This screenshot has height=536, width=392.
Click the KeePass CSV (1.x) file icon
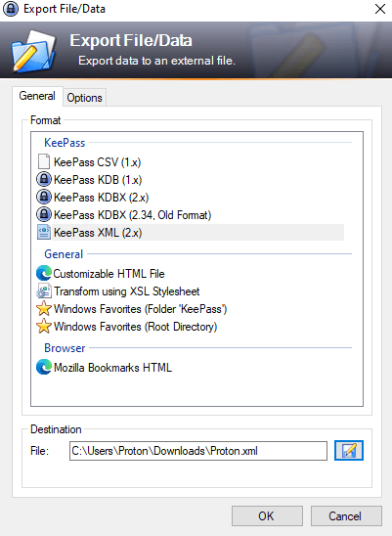pos(44,161)
